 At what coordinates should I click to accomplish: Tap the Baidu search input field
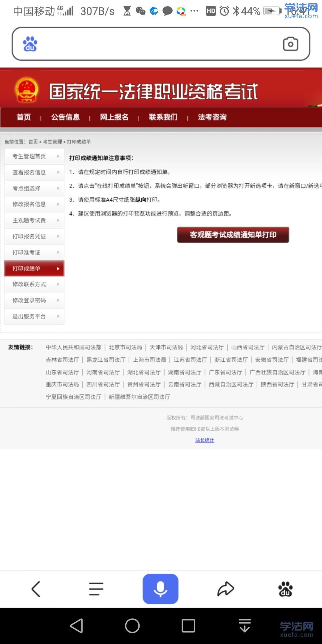click(161, 44)
